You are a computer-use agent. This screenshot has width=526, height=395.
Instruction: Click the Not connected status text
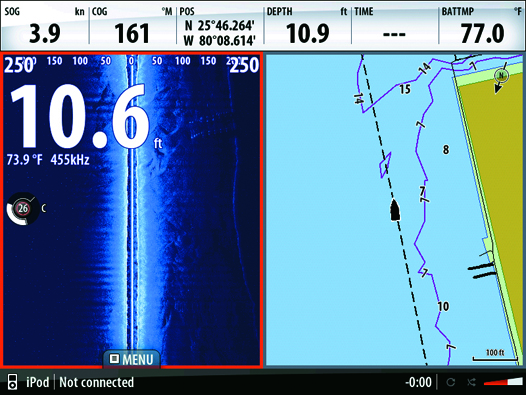click(x=97, y=382)
